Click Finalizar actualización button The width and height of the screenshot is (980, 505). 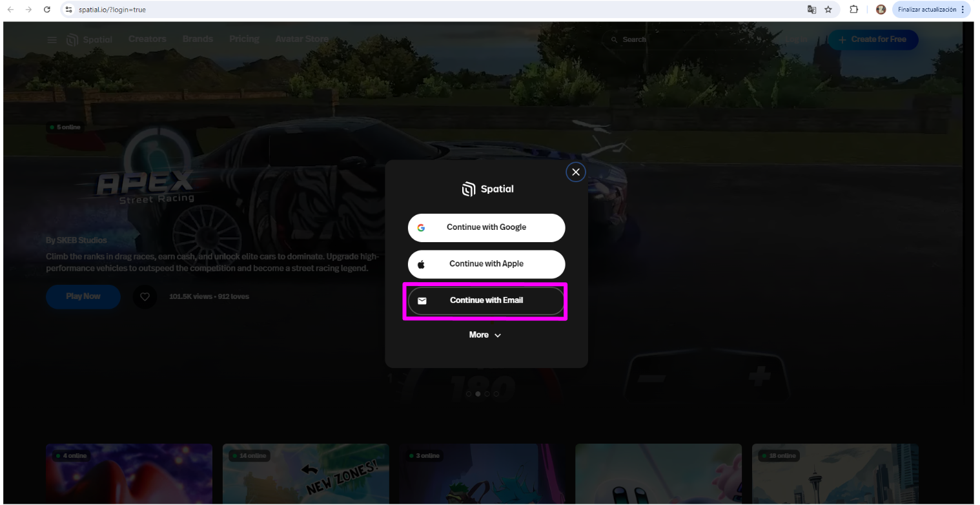(926, 10)
